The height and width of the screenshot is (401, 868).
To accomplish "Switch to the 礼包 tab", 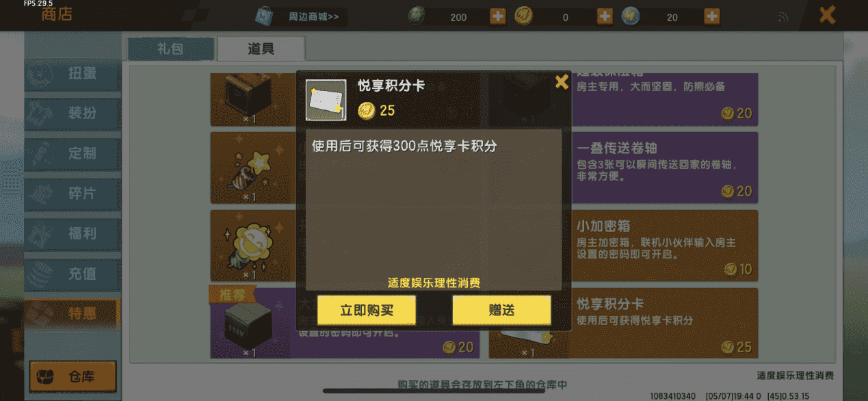I will point(171,49).
